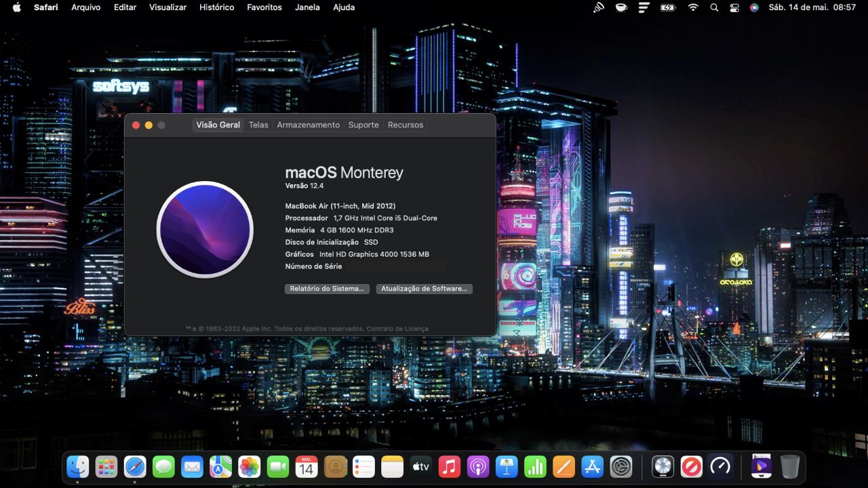Switch to the Suporte tab
Viewport: 868px width, 488px height.
tap(363, 125)
